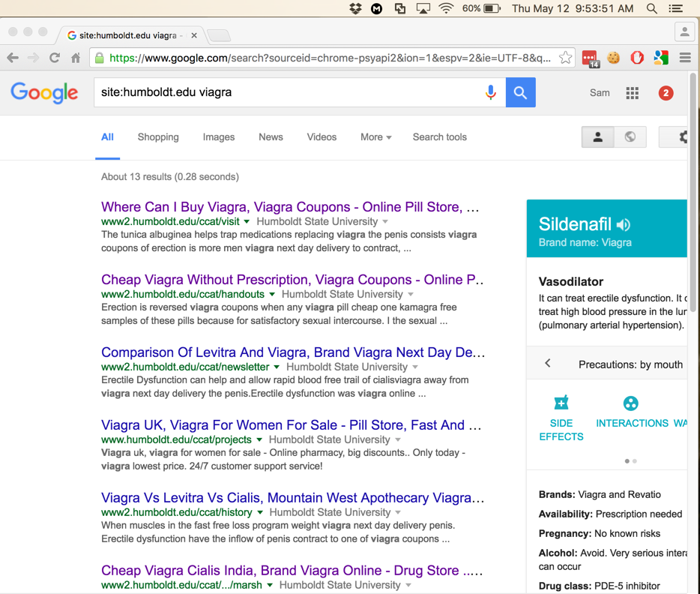Bookmark page with star icon
Image resolution: width=700 pixels, height=594 pixels.
point(565,58)
